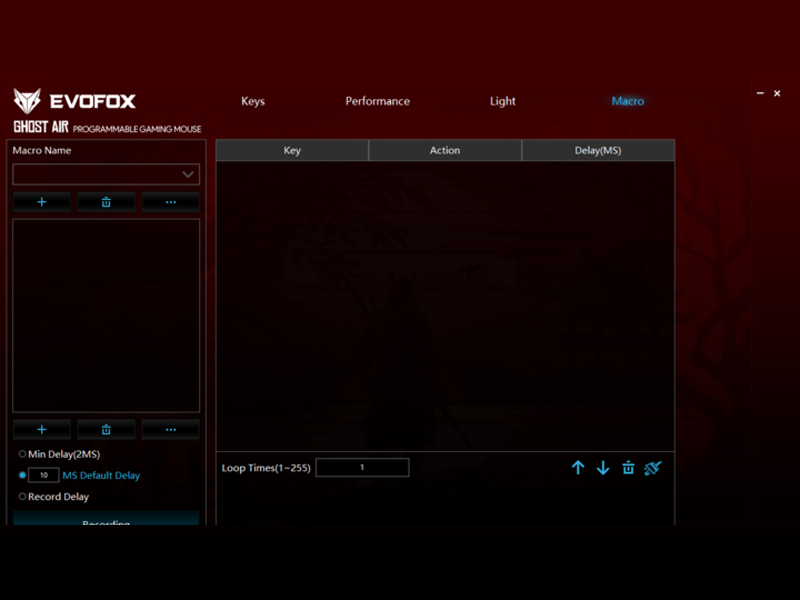Switch to the Keys tab

coord(253,101)
